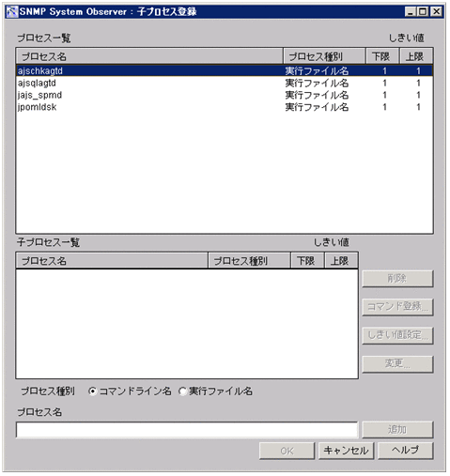Select the jpomldsk process row

[x=225, y=107]
